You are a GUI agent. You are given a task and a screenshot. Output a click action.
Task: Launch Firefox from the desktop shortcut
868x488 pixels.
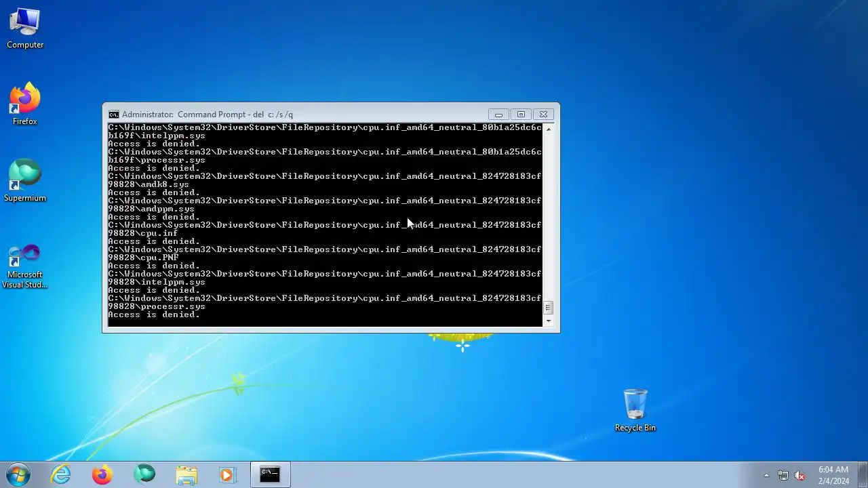pos(25,104)
